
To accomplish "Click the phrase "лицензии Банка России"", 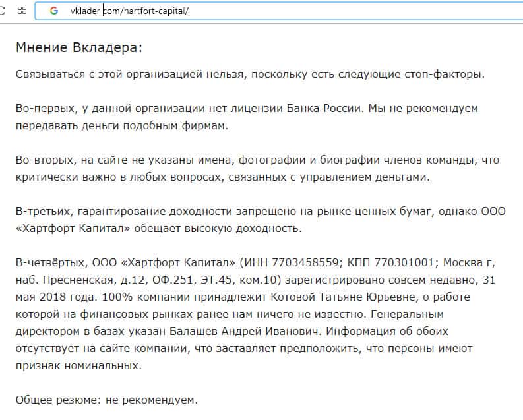I will 296,108.
